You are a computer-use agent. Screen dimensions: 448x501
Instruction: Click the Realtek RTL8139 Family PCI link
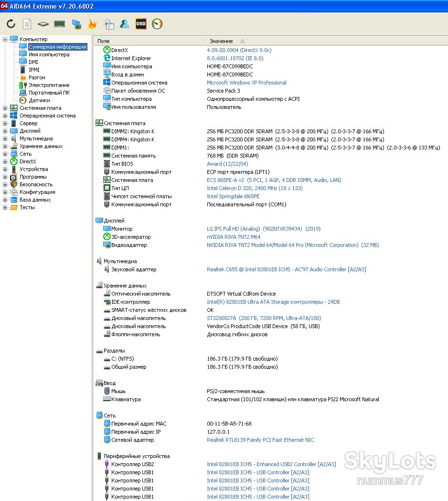pos(260,440)
